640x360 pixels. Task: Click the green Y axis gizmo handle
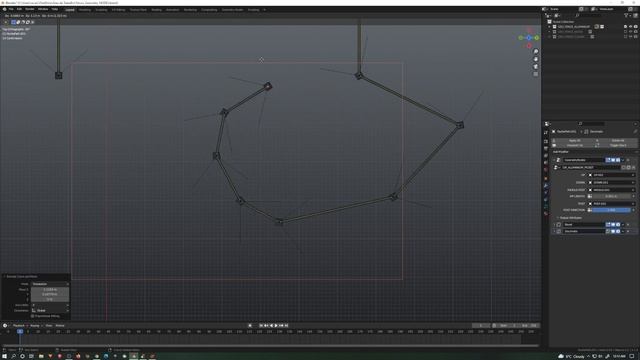(537, 38)
